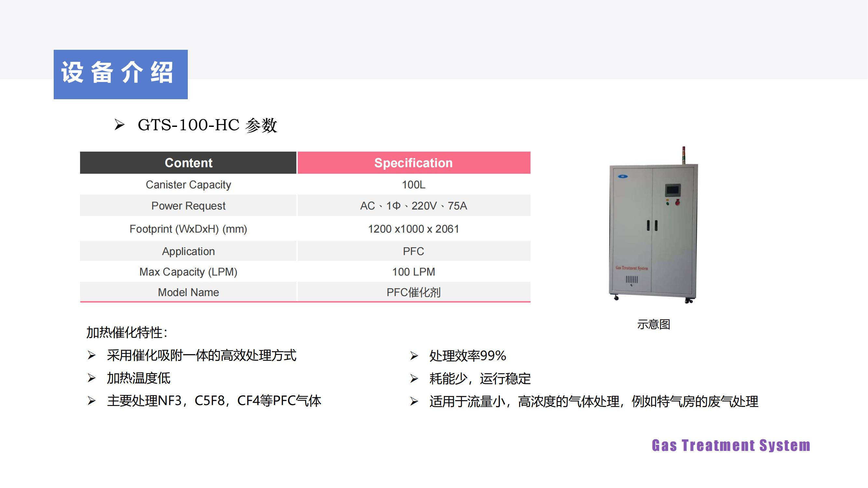Select the PFC催化剂 model name cell
Image resolution: width=868 pixels, height=488 pixels.
tap(414, 293)
